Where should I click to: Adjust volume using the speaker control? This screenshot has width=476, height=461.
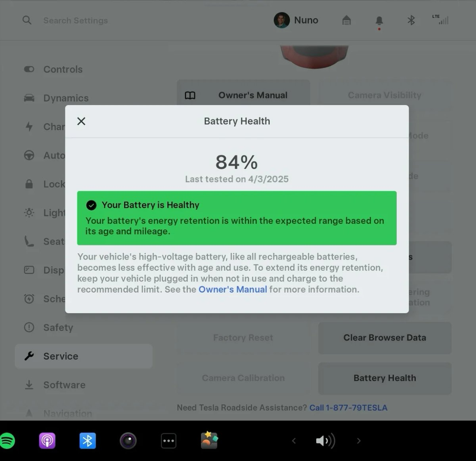coord(325,441)
